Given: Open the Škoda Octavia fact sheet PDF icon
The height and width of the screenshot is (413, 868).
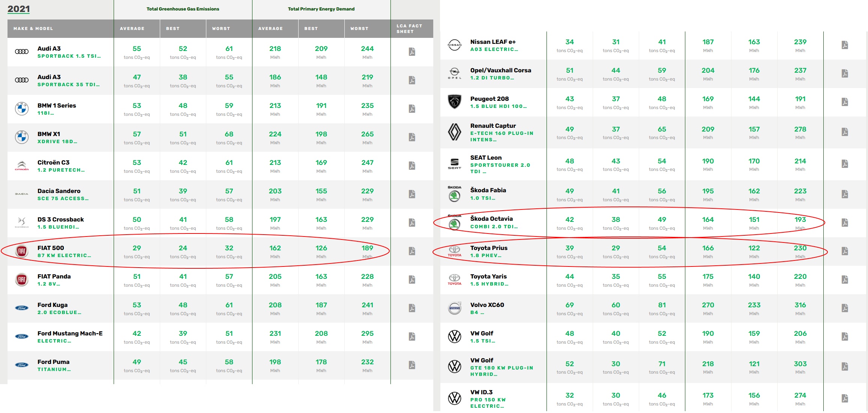Looking at the screenshot, I should (845, 223).
